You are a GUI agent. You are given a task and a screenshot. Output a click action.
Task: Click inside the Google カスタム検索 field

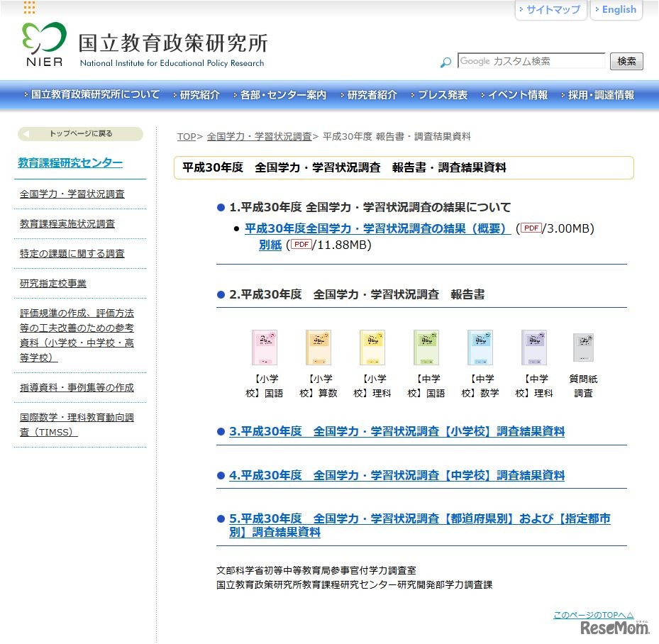[531, 62]
